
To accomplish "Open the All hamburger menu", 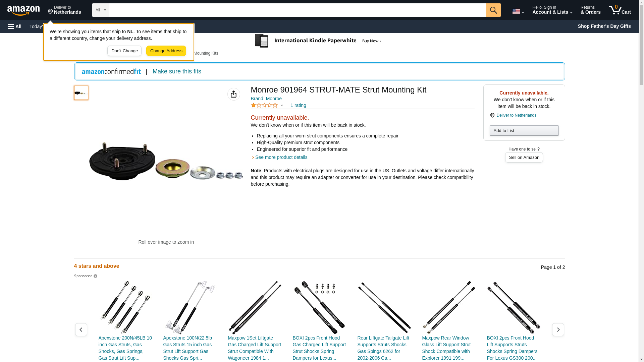I will coord(15,26).
